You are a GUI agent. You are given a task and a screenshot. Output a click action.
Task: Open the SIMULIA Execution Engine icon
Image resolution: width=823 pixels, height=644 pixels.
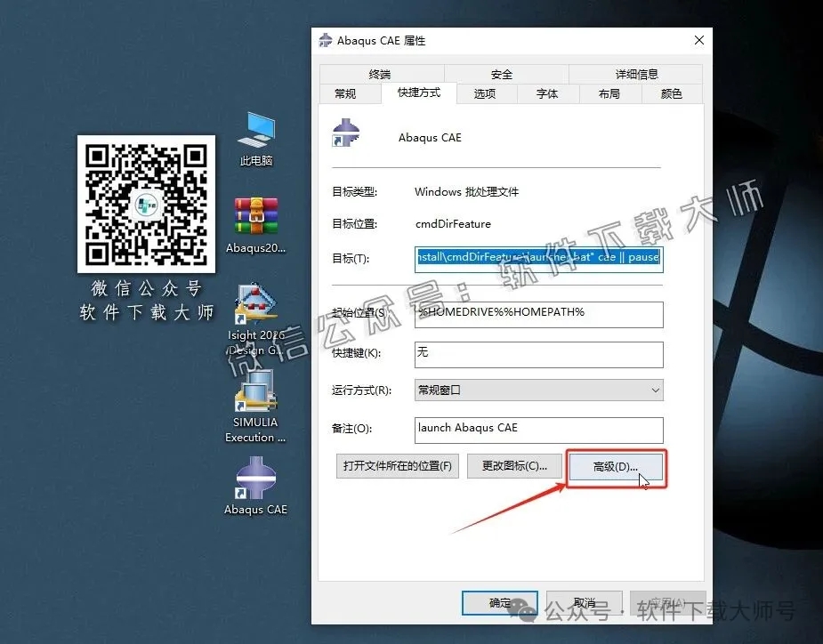pyautogui.click(x=255, y=394)
